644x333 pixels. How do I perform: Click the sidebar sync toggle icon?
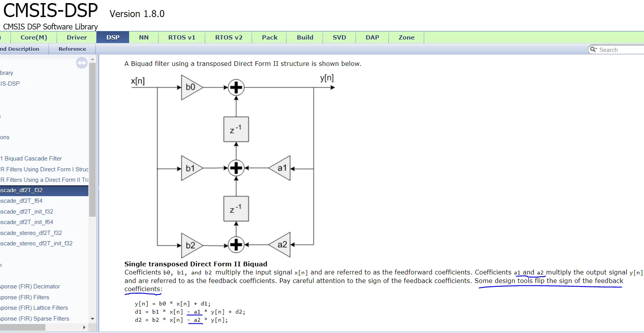[x=82, y=63]
